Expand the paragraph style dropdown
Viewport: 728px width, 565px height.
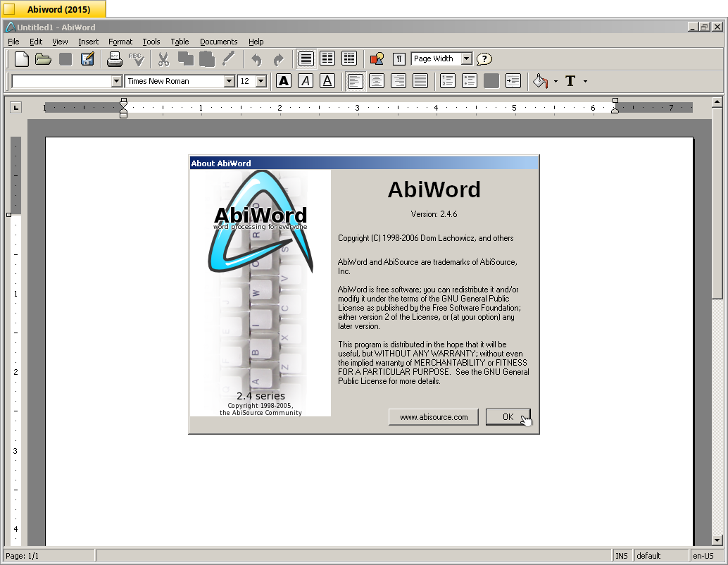coord(117,81)
